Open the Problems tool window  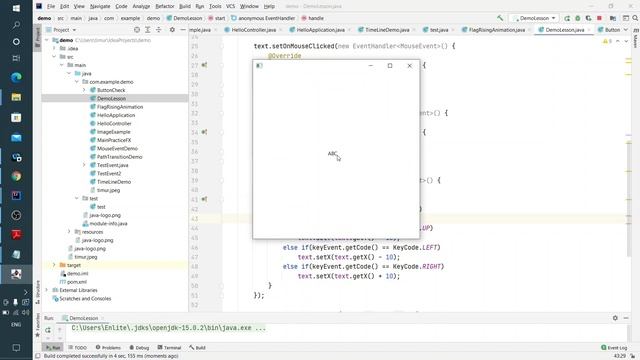pos(108,347)
